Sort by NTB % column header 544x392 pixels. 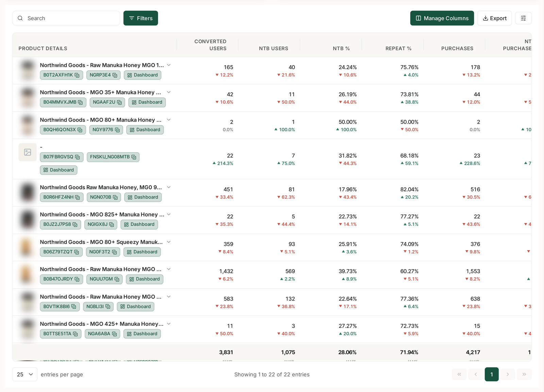(x=341, y=49)
